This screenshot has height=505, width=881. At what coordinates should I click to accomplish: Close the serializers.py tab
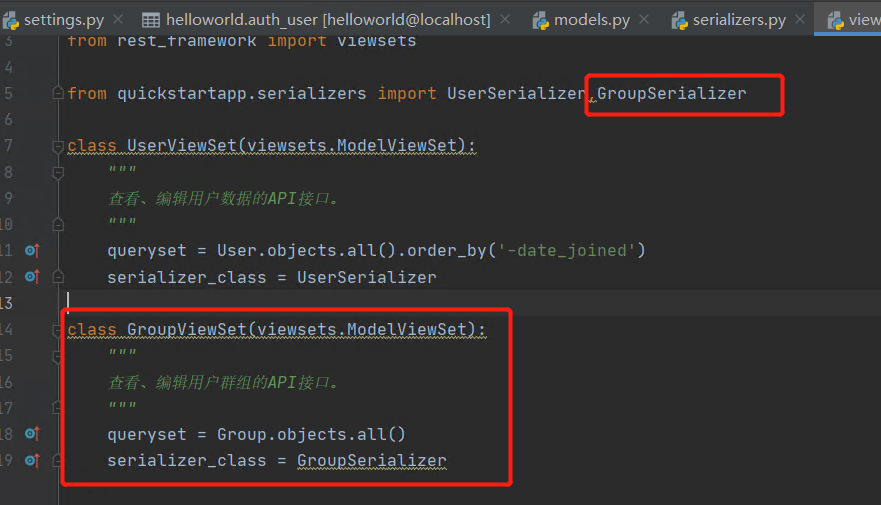click(x=800, y=20)
